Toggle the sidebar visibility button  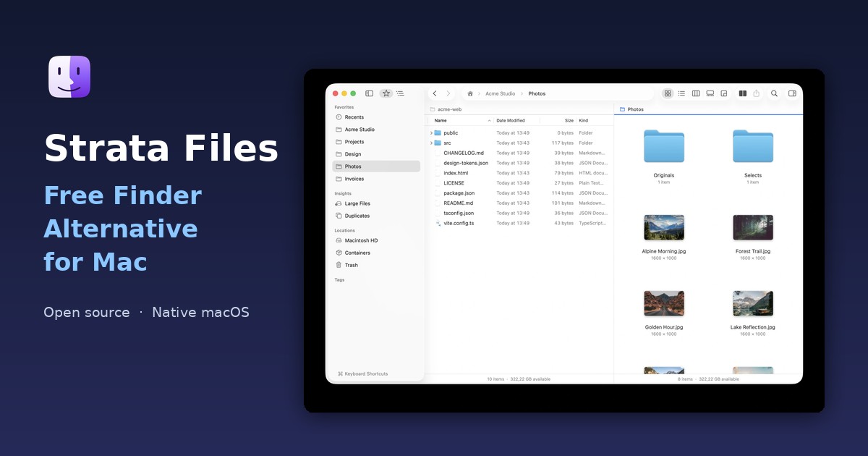click(x=369, y=93)
